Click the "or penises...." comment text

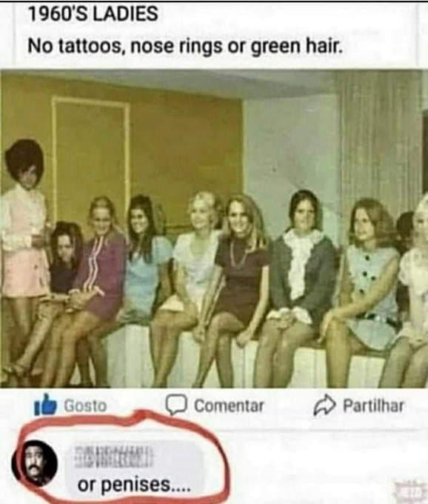coord(134,485)
